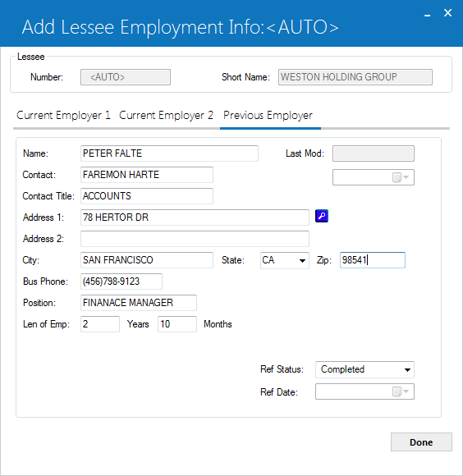Viewport: 463px width, 476px height.
Task: Focus the Contact field FAREMON HARTE
Action: tap(147, 175)
